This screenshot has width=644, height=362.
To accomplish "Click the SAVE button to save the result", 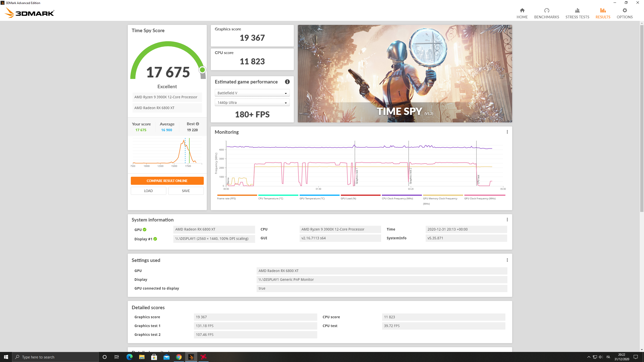I will (186, 191).
